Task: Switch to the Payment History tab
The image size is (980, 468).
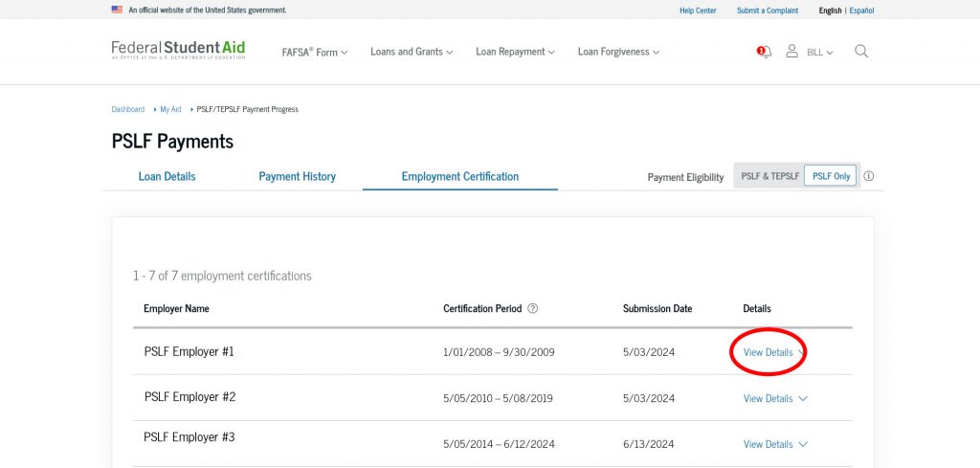Action: [x=297, y=176]
